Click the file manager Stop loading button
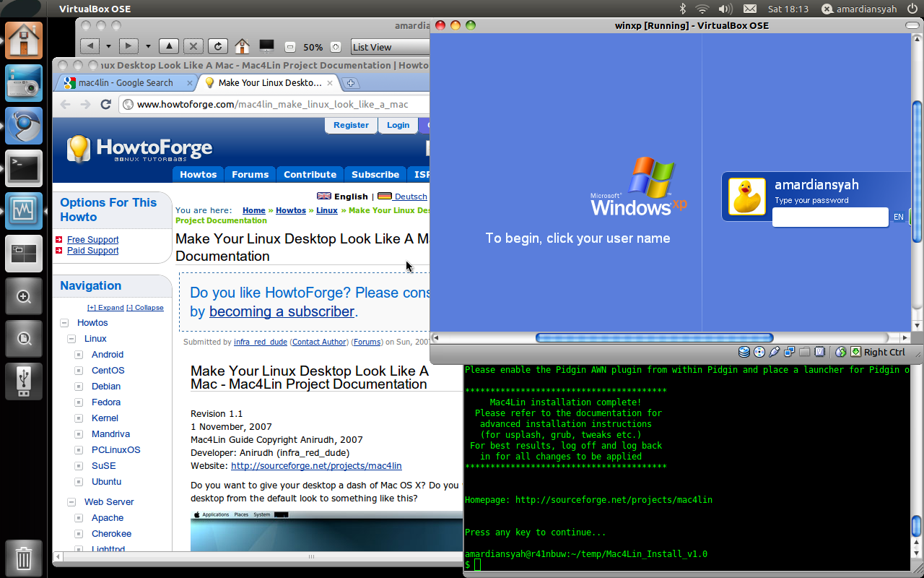924x578 pixels. pyautogui.click(x=193, y=46)
